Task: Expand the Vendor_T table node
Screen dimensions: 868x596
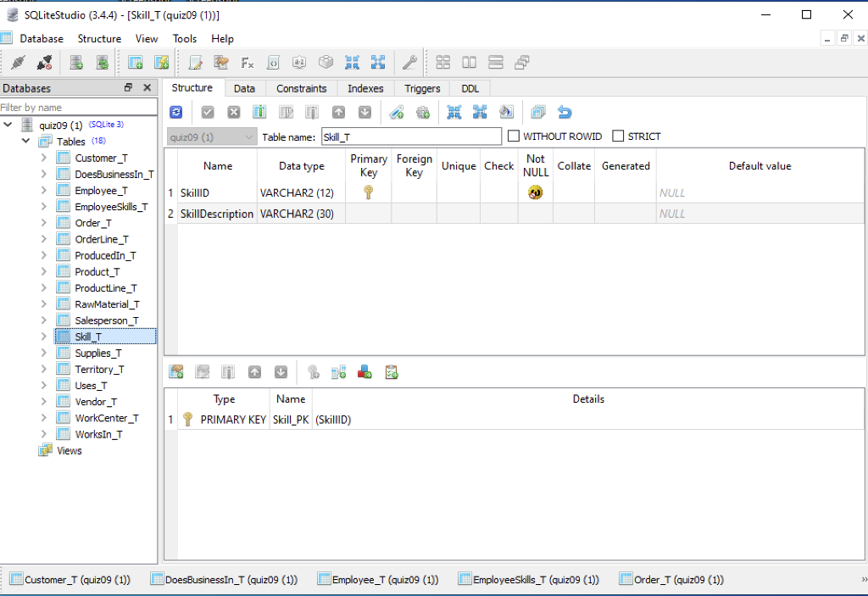Action: pyautogui.click(x=44, y=402)
